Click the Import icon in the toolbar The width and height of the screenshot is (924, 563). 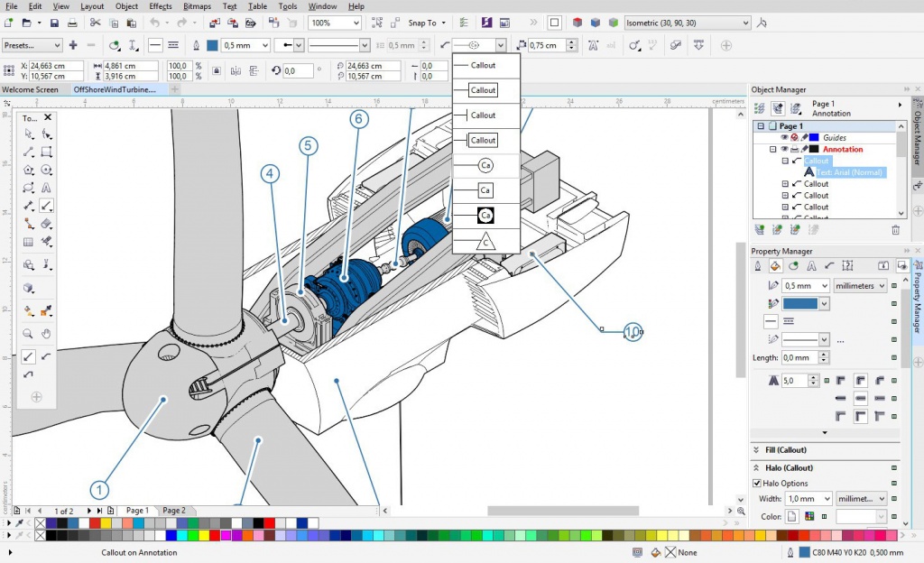[215, 23]
